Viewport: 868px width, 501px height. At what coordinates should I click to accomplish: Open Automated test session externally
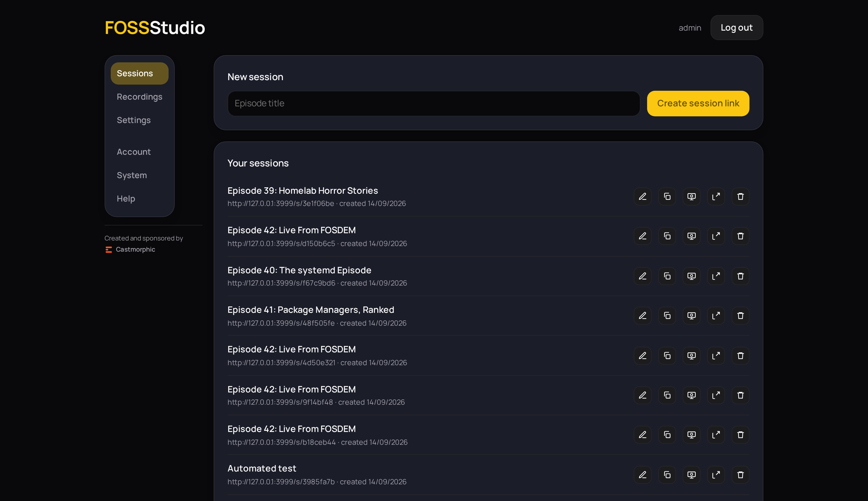pyautogui.click(x=716, y=475)
